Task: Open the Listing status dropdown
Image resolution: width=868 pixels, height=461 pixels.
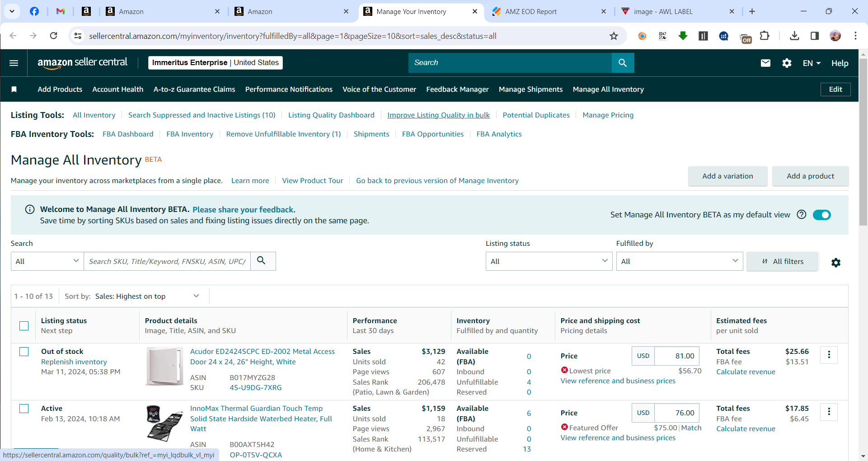Action: tap(549, 261)
